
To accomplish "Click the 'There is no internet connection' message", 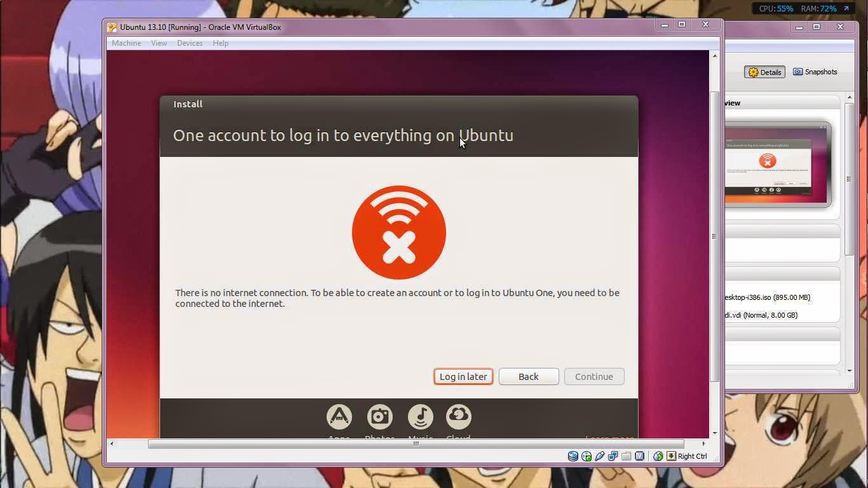I will [397, 298].
